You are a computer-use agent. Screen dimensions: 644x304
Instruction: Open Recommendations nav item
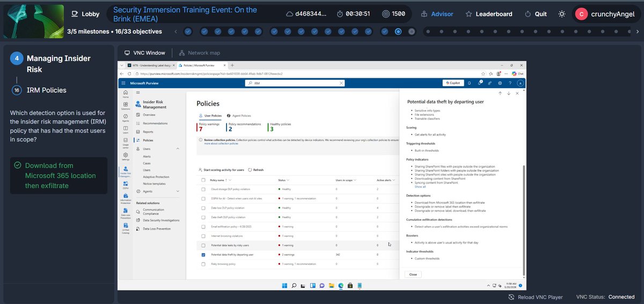pyautogui.click(x=151, y=123)
